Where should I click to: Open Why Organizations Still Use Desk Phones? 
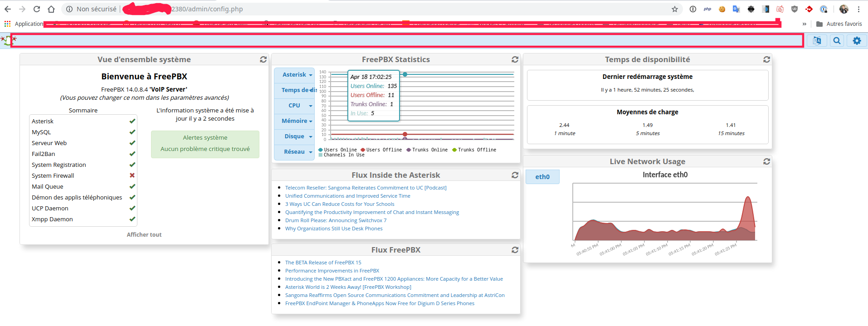pyautogui.click(x=334, y=229)
